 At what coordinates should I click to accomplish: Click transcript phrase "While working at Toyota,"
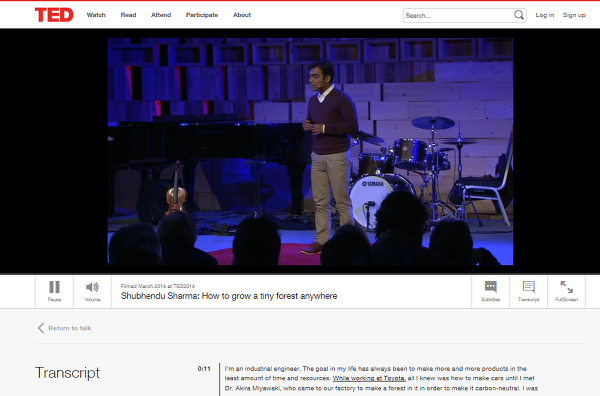(369, 378)
